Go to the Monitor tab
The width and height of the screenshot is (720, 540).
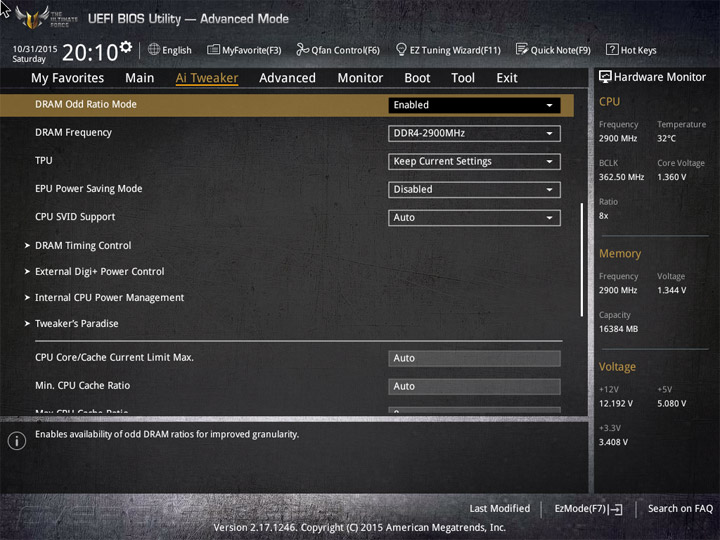click(360, 78)
